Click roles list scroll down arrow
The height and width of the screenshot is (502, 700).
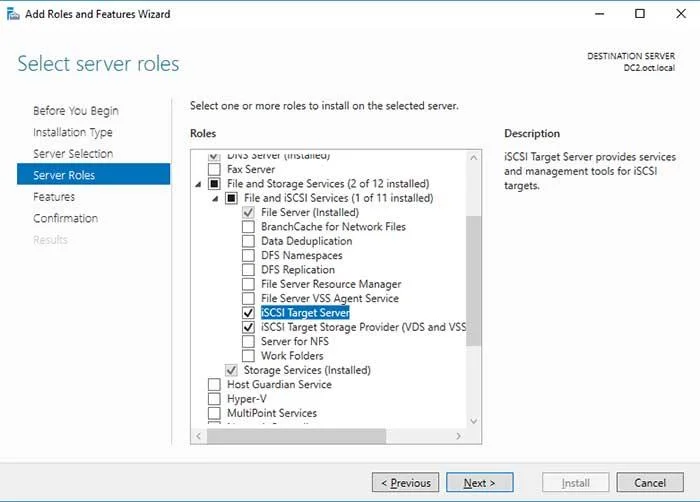click(474, 421)
